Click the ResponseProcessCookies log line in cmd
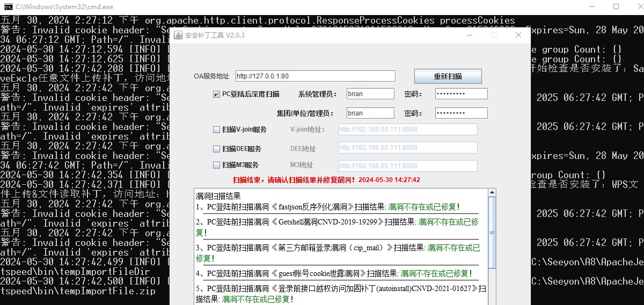Image resolution: width=644 pixels, height=305 pixels. tap(258, 20)
